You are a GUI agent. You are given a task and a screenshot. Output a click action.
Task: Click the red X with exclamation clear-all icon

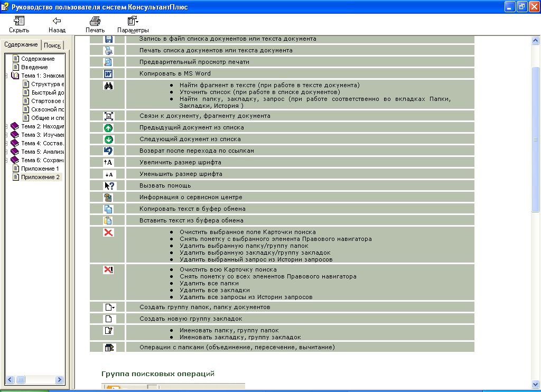point(108,270)
